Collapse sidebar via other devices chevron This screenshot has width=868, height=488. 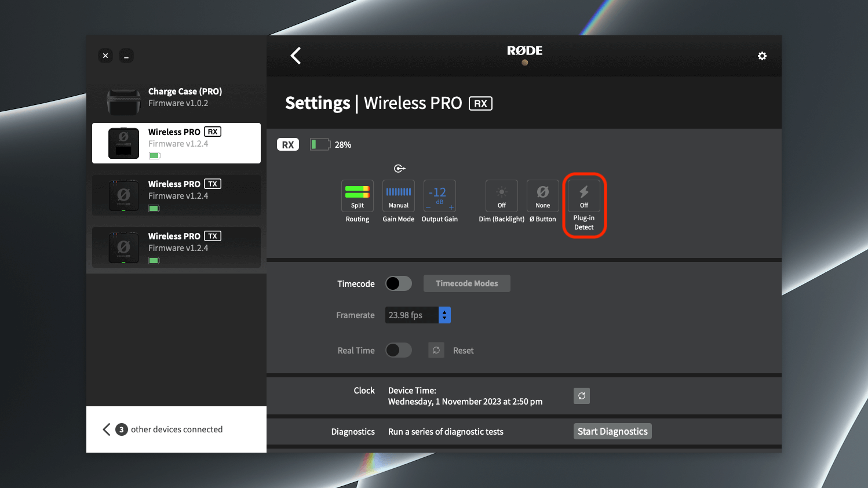(106, 429)
